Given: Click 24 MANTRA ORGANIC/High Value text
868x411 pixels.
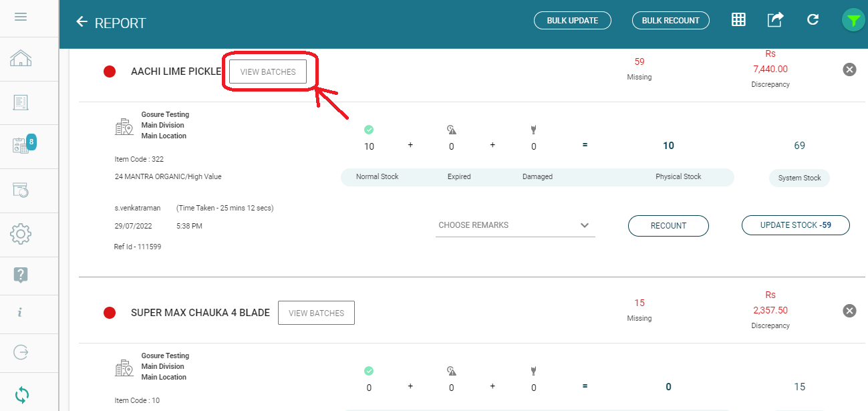Looking at the screenshot, I should pyautogui.click(x=168, y=177).
